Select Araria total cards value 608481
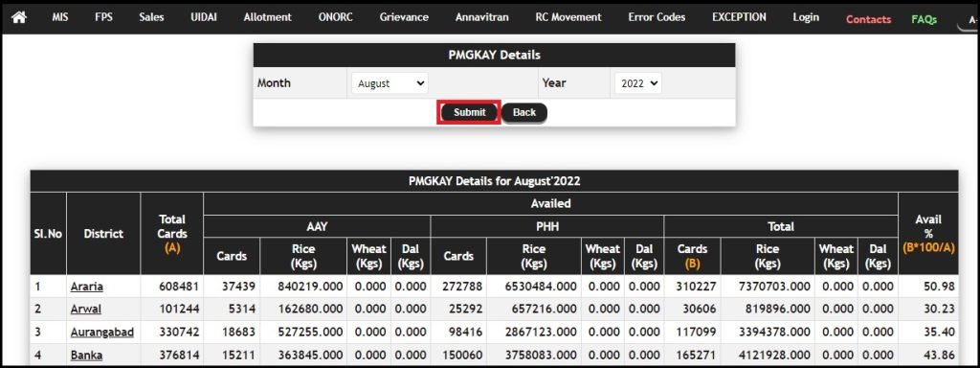 pos(179,287)
